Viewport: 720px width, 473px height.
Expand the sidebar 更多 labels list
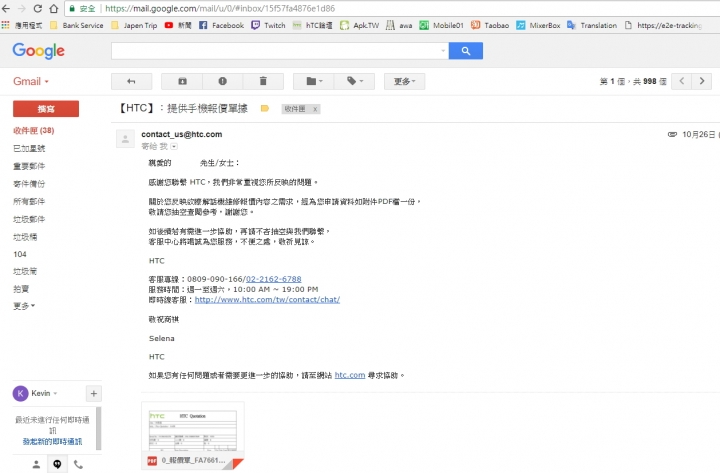[x=24, y=306]
